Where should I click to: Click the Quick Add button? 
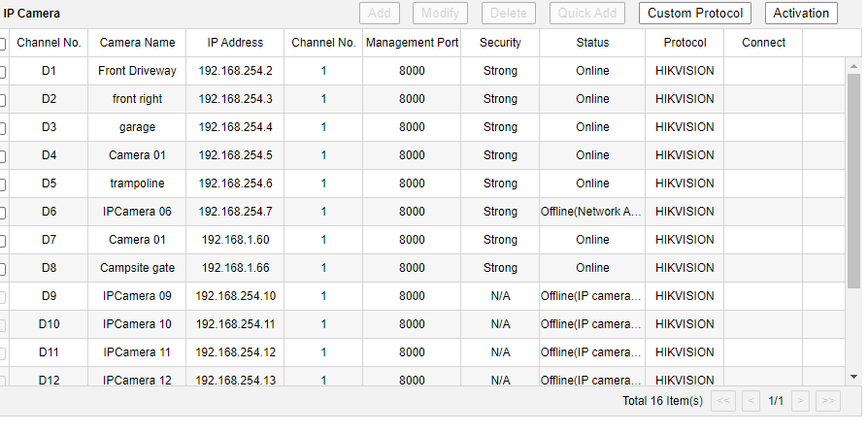587,14
